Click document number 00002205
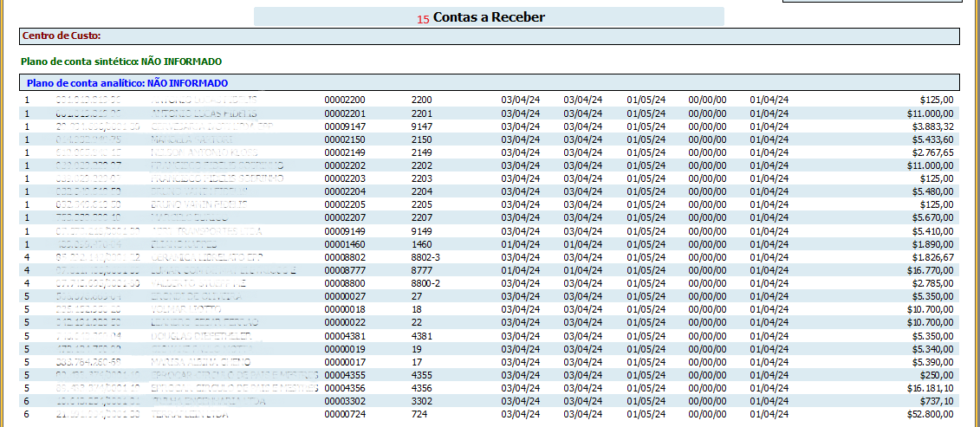The width and height of the screenshot is (980, 427). [x=344, y=204]
